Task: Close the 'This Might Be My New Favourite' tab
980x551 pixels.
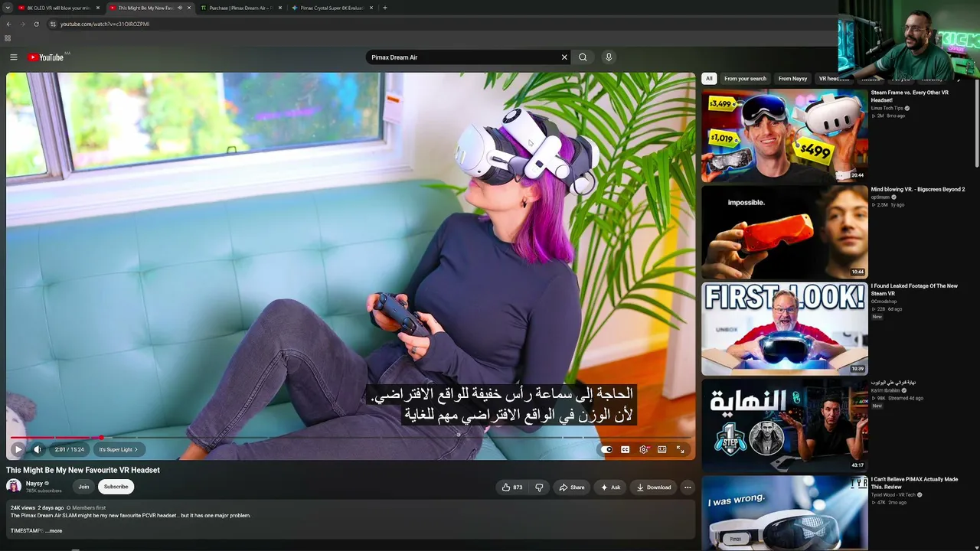Action: pyautogui.click(x=189, y=8)
